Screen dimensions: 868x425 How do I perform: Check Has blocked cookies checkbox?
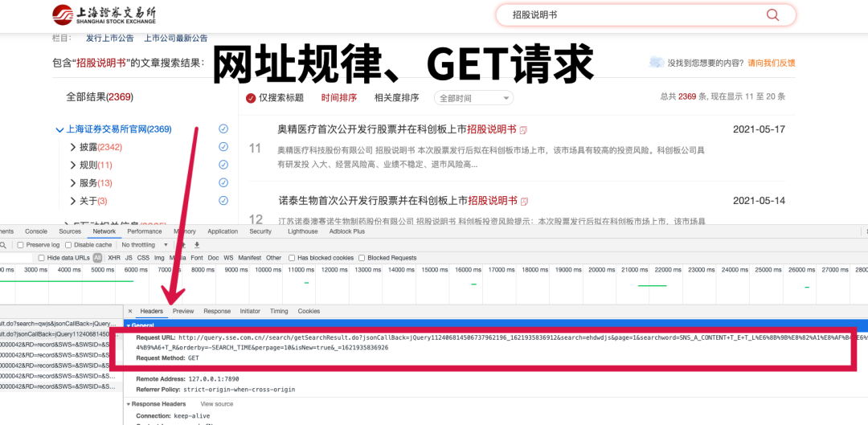tap(292, 258)
